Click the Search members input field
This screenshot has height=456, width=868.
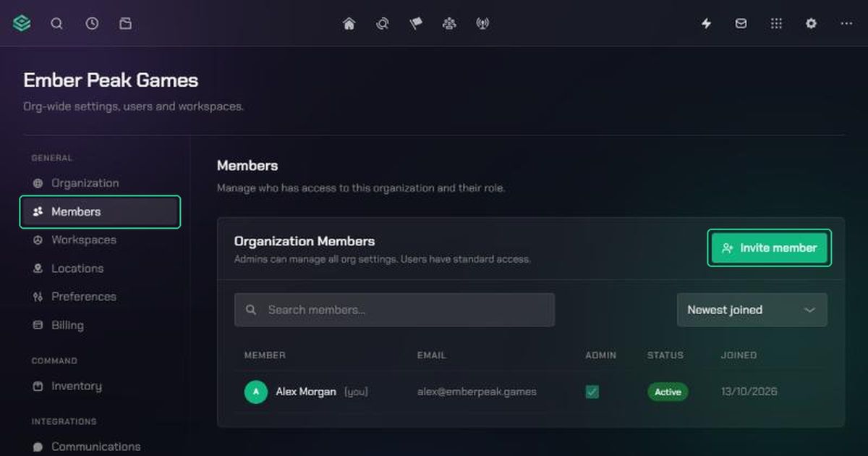(x=394, y=310)
